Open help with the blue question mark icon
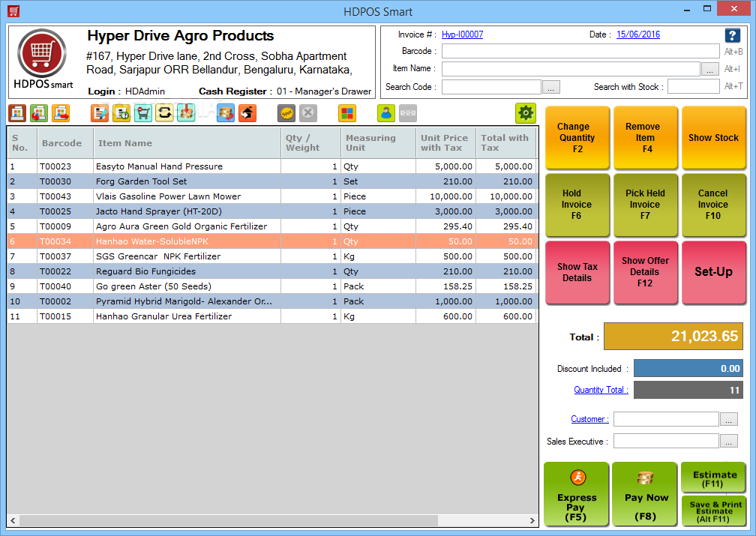Screen dimensions: 756x536 pos(732,35)
